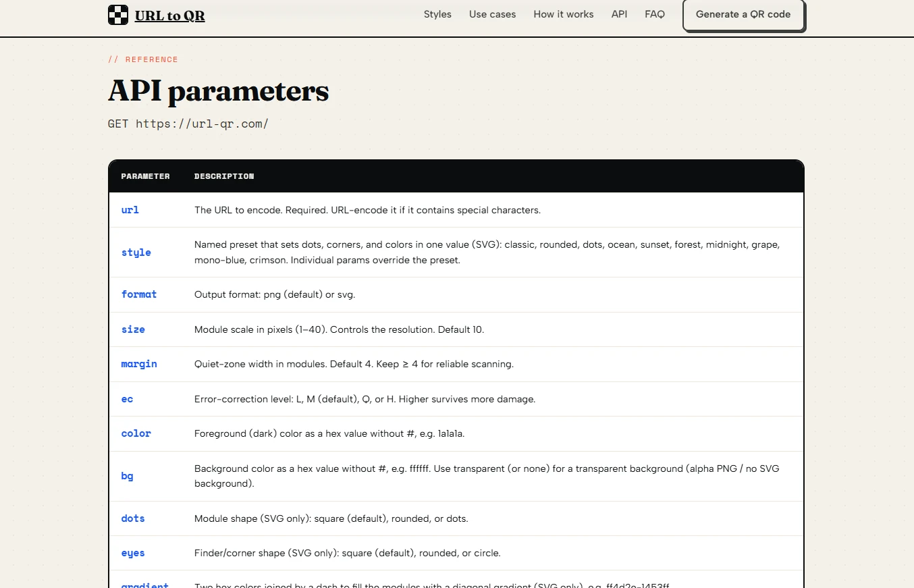Click the 'Output format: png (default)' description

pyautogui.click(x=275, y=294)
